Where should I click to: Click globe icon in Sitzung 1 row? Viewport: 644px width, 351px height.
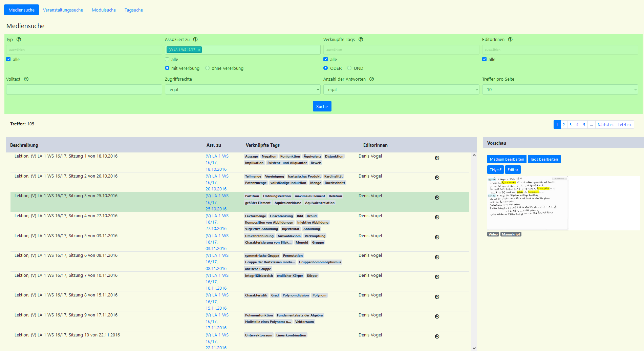click(437, 158)
